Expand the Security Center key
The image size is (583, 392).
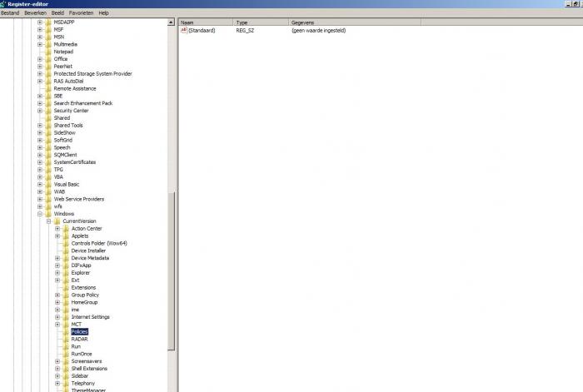40,111
